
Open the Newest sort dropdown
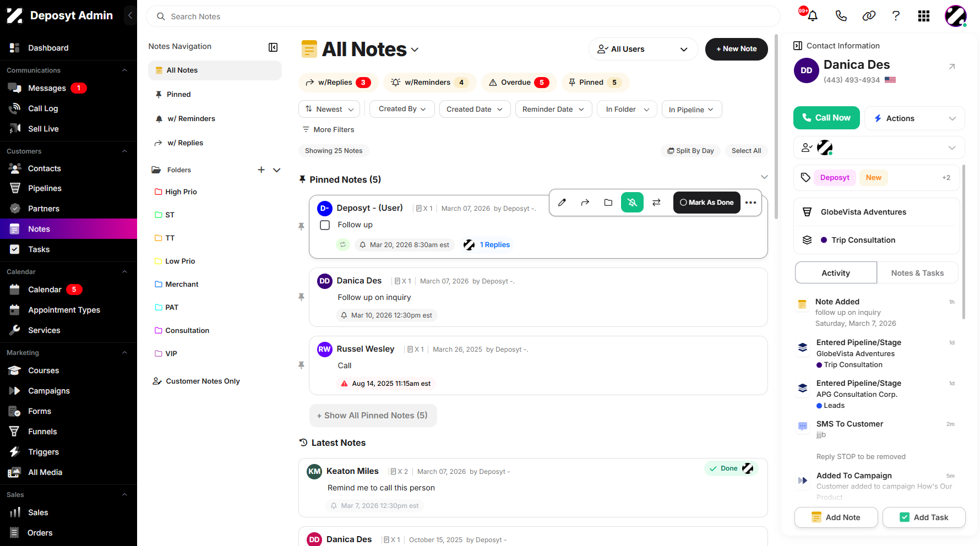pyautogui.click(x=329, y=109)
